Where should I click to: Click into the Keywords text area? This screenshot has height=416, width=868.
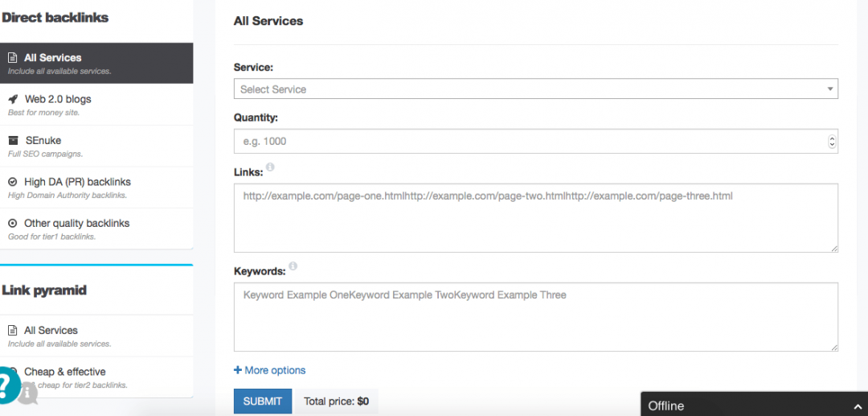pyautogui.click(x=535, y=317)
